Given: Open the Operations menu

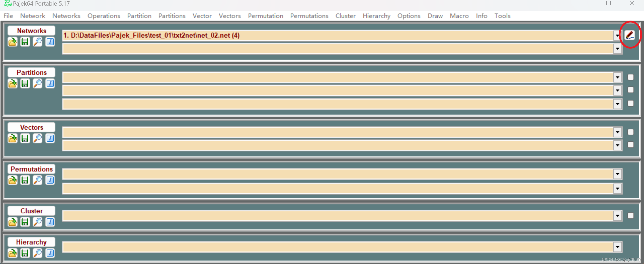Looking at the screenshot, I should (x=104, y=16).
